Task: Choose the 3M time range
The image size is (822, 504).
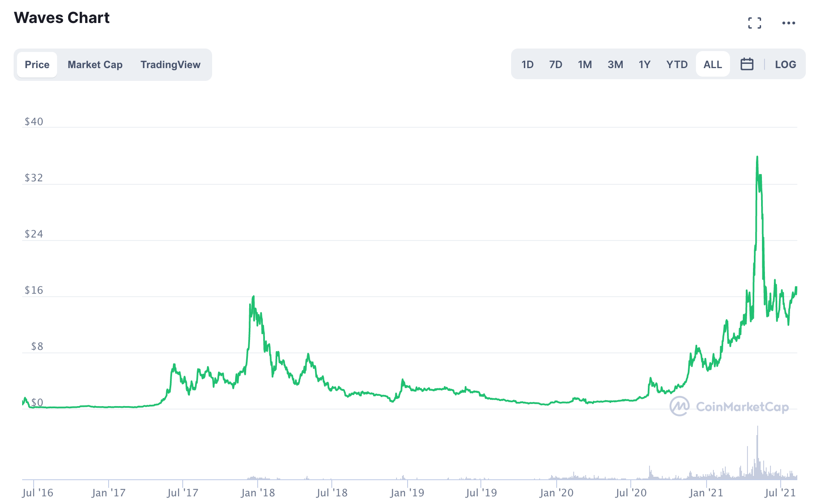Action: tap(615, 64)
